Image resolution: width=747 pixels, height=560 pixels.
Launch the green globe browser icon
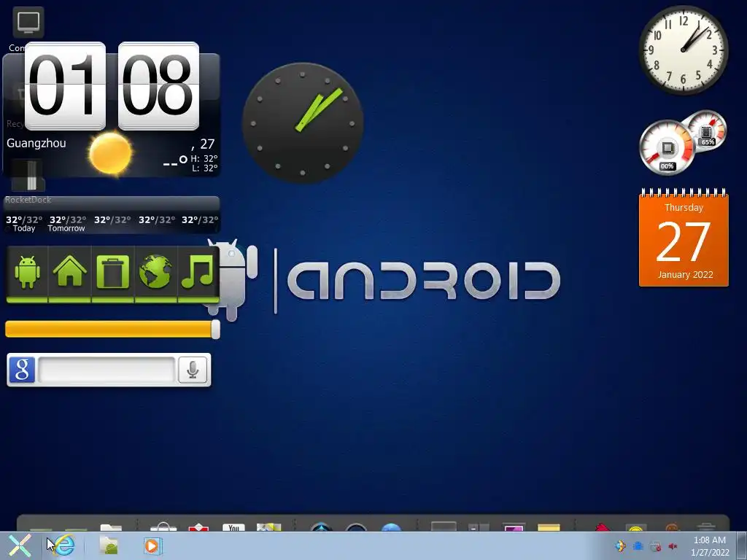[155, 272]
